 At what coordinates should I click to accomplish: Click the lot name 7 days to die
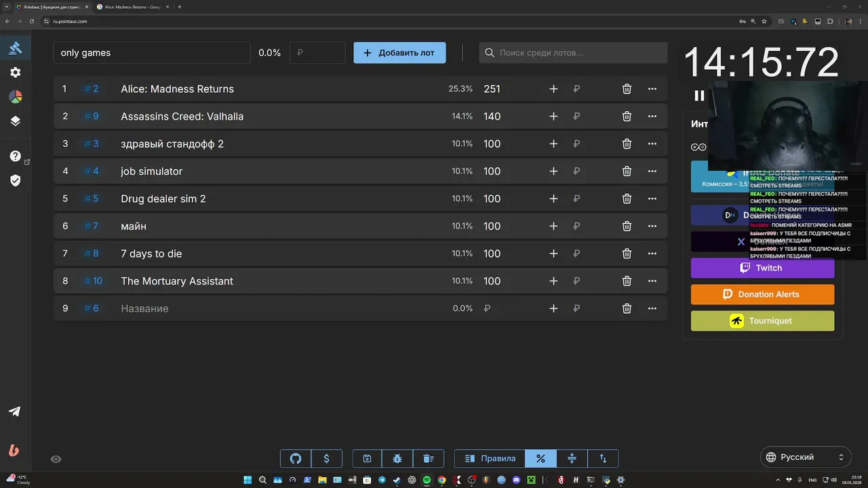(151, 253)
